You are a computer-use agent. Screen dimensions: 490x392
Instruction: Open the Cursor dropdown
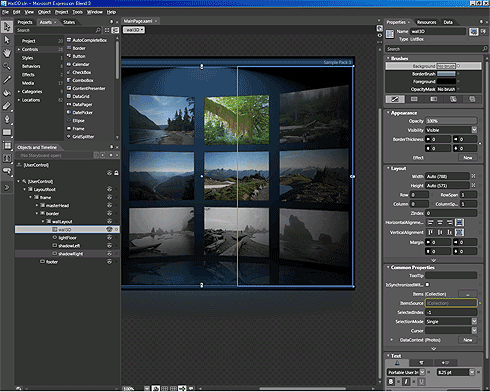pyautogui.click(x=474, y=331)
